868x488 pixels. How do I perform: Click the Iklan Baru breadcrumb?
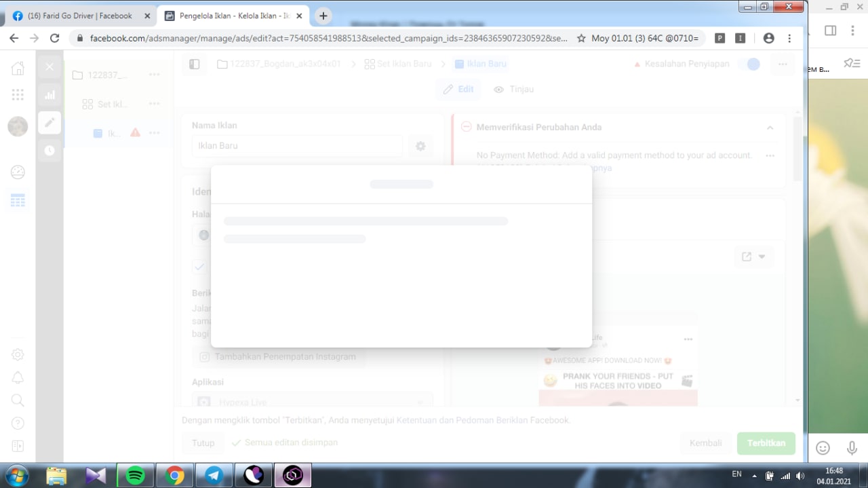coord(481,64)
